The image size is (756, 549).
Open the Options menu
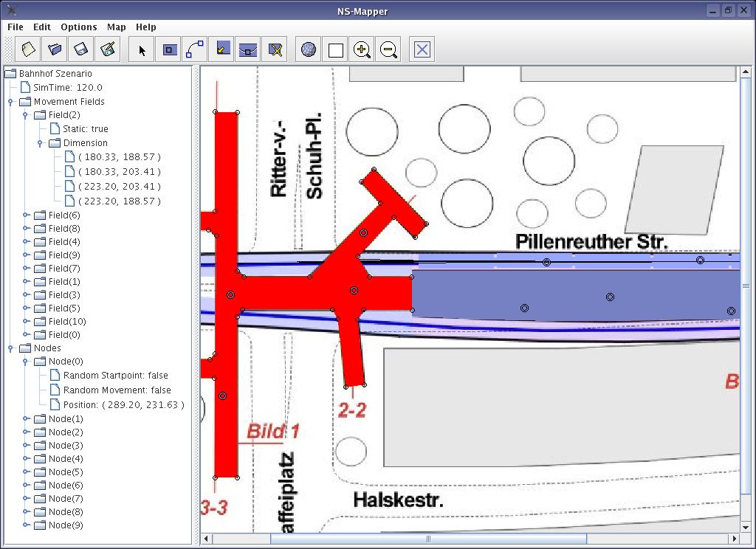(x=78, y=27)
